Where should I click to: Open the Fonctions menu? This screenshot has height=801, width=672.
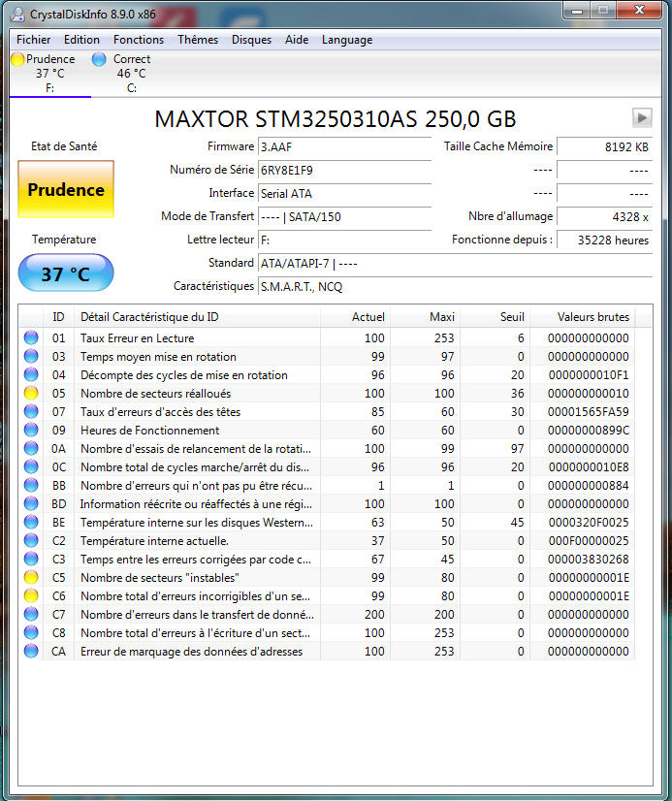[139, 40]
